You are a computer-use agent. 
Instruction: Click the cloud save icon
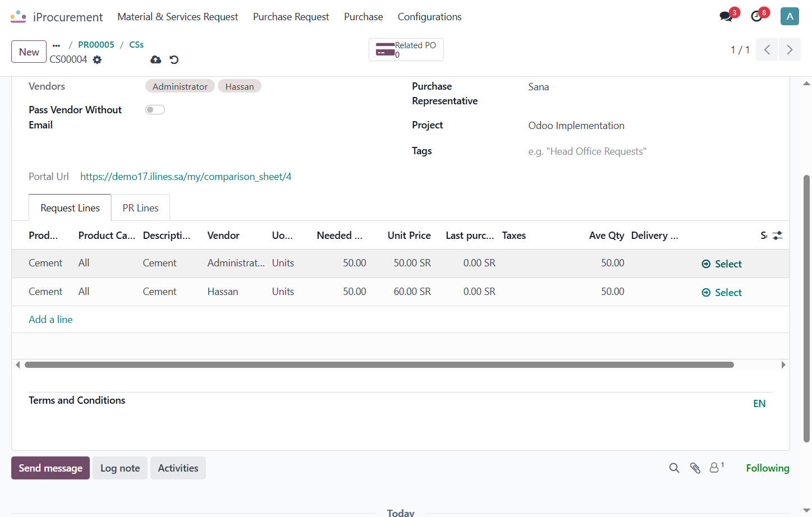coord(156,59)
